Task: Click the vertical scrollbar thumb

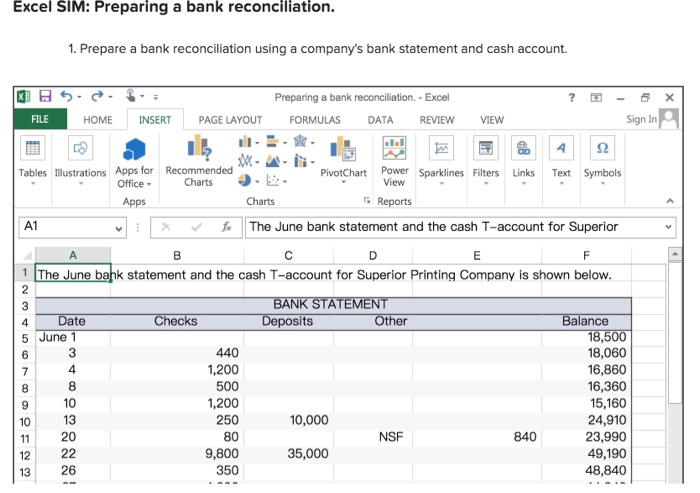Action: point(675,333)
